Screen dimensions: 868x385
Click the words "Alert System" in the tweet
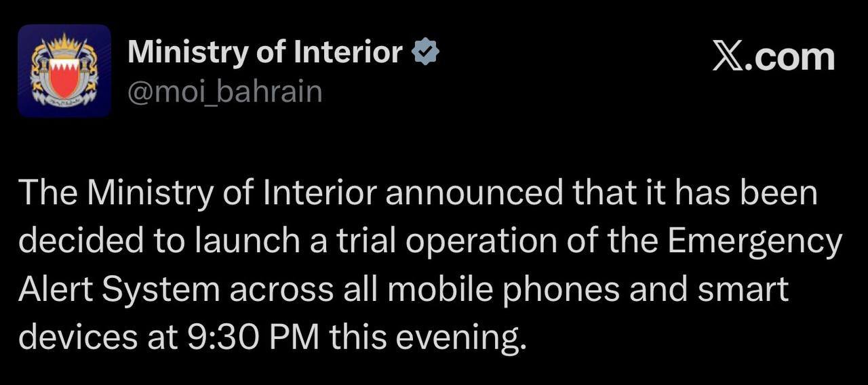[119, 289]
